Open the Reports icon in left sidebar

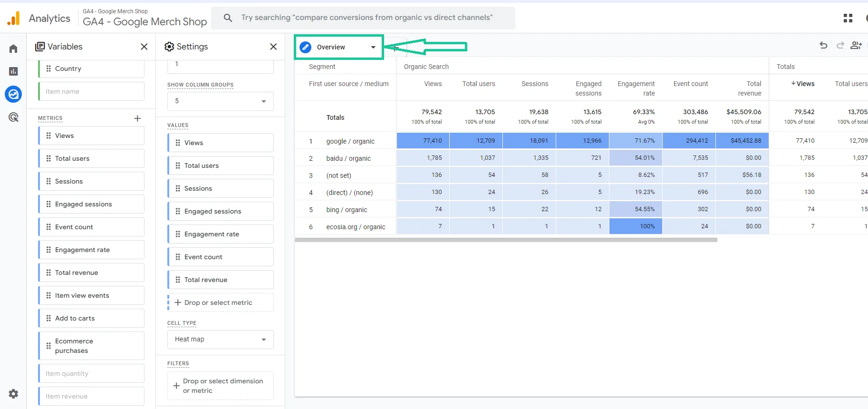pos(13,71)
